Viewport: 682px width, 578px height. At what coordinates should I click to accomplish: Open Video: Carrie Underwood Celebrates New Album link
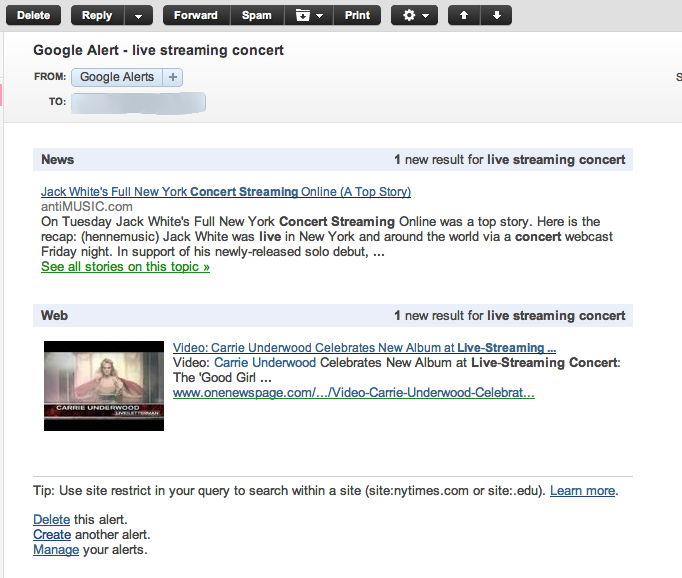(364, 348)
